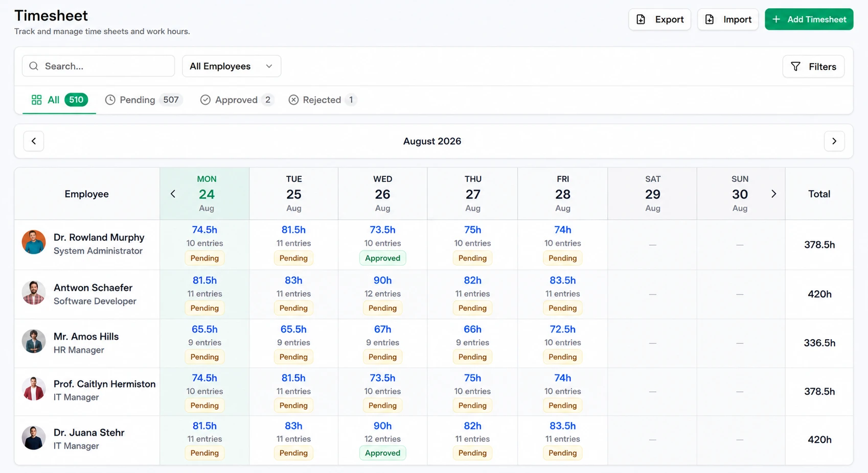The image size is (868, 473).
Task: Open Caitlyn Hermiston's Thursday 75h entry
Action: click(x=472, y=378)
